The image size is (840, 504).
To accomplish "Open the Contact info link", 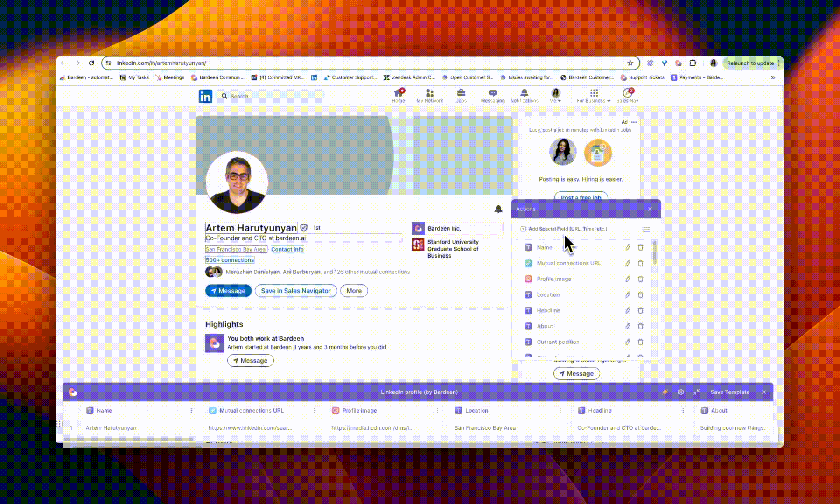I will 287,249.
